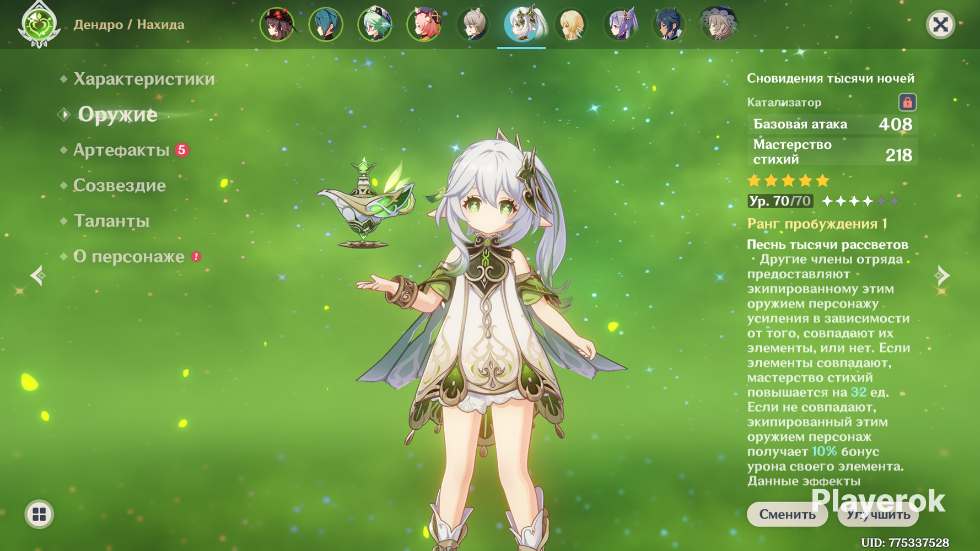
Task: Click the red 5 badge on Артефакты
Action: click(x=181, y=150)
